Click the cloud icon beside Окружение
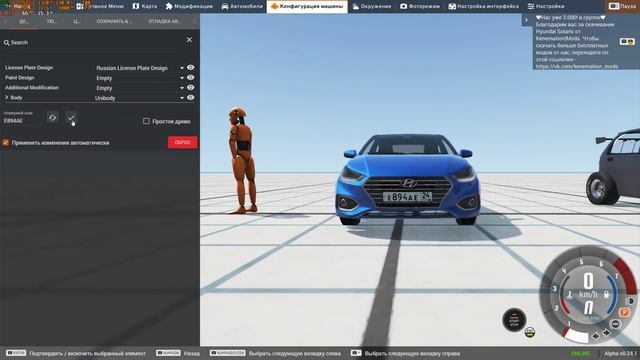Screen dimensions: 640x360 point(356,6)
